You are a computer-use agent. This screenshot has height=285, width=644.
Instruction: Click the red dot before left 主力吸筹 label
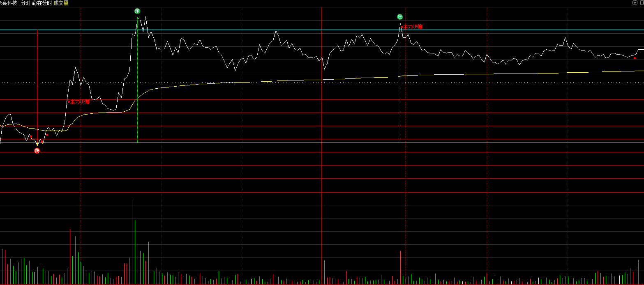click(x=69, y=101)
